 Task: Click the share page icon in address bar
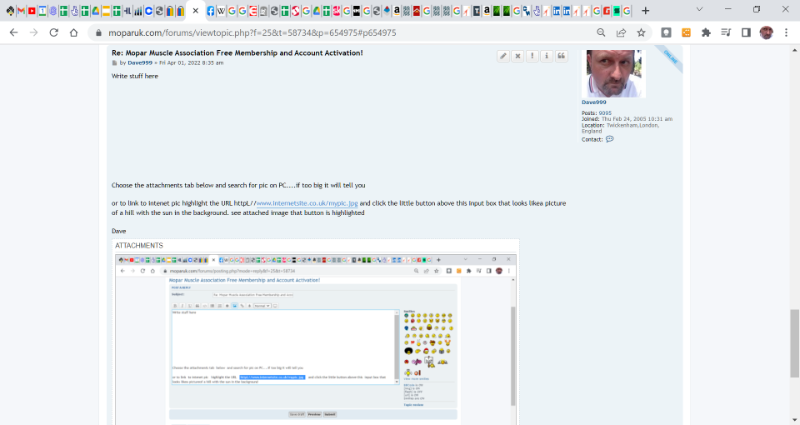(621, 32)
